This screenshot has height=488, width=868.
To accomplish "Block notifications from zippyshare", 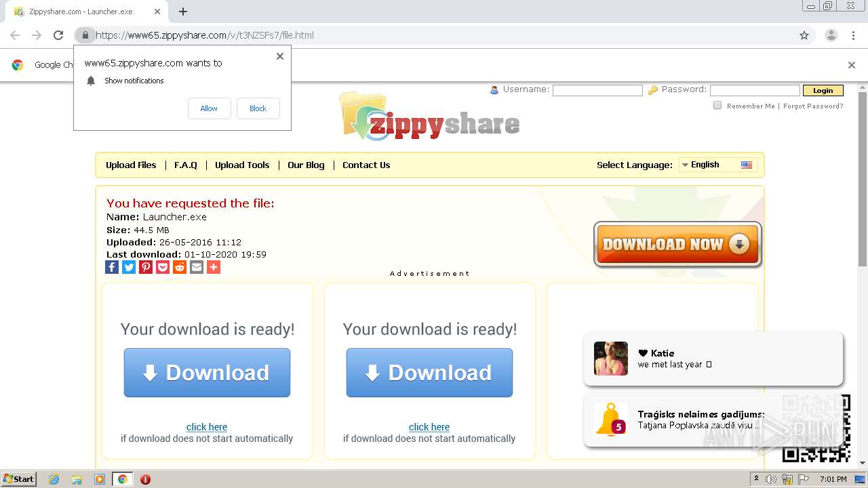I will tap(258, 108).
